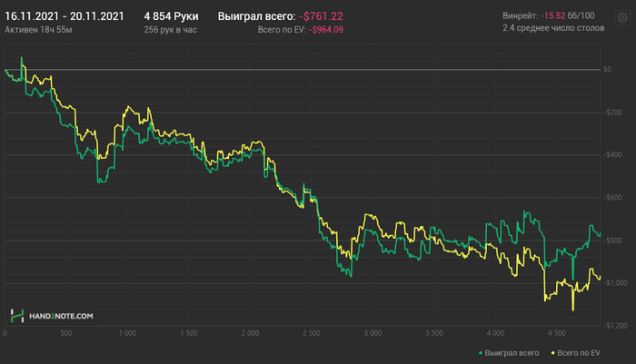Click the 'бб/100' unit text
Screen dimensions: 636x364
tap(581, 15)
